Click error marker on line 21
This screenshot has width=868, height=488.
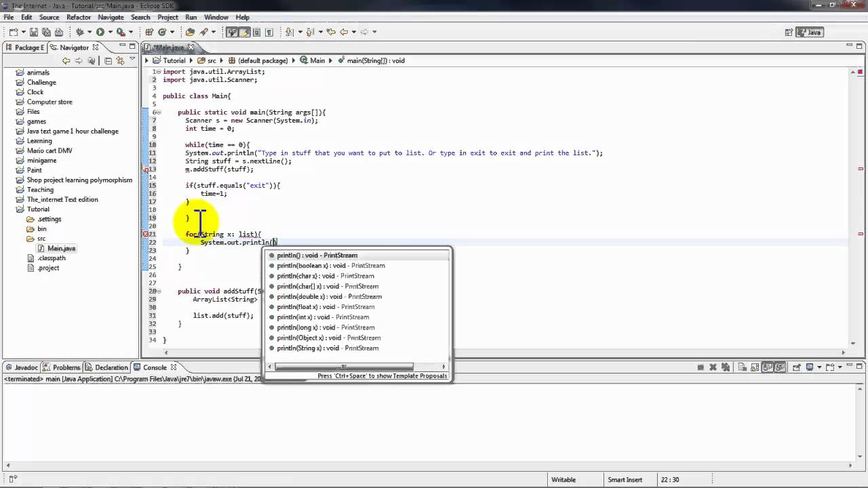coord(145,234)
